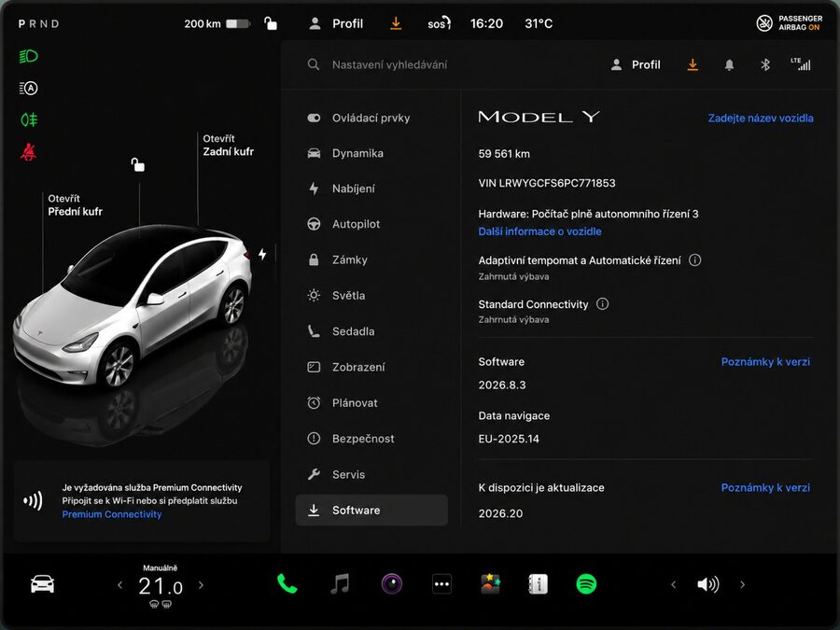
Task: Tap the fog light indicator icon
Action: coord(28,119)
